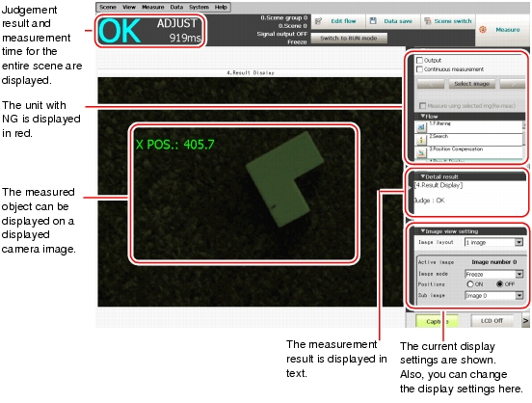Viewport: 532px width, 403px height.
Task: Open the Help menu
Action: coord(221,7)
